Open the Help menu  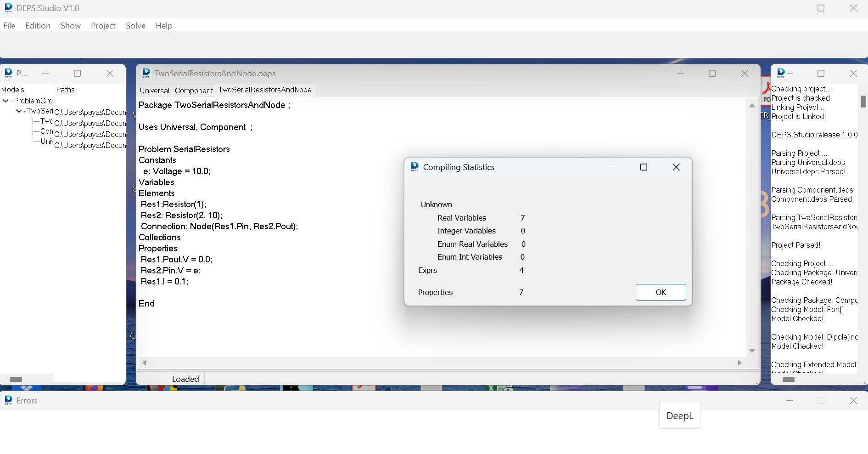tap(164, 26)
